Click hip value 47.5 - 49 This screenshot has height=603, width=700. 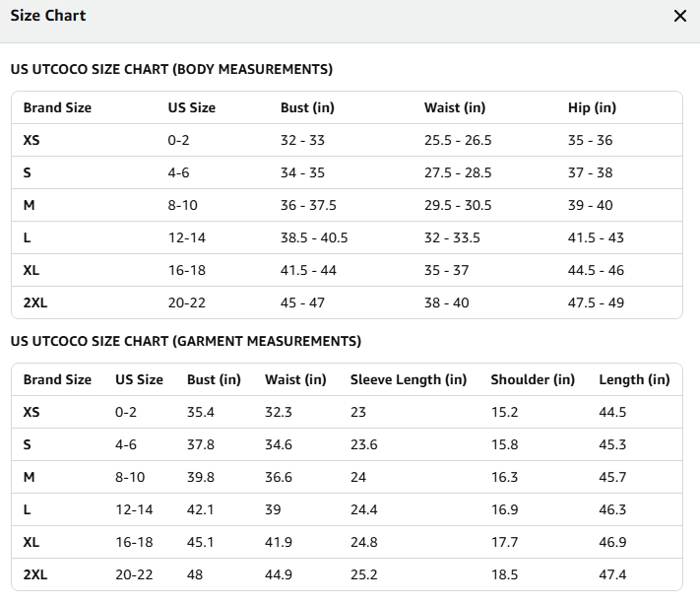click(x=596, y=302)
